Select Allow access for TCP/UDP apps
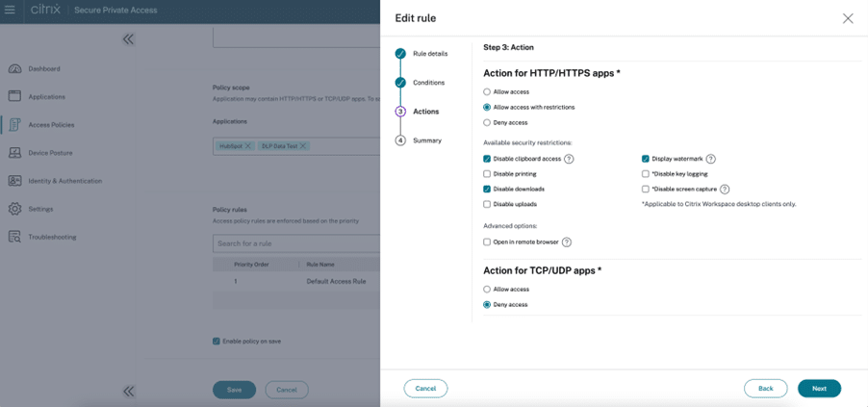 click(x=487, y=290)
